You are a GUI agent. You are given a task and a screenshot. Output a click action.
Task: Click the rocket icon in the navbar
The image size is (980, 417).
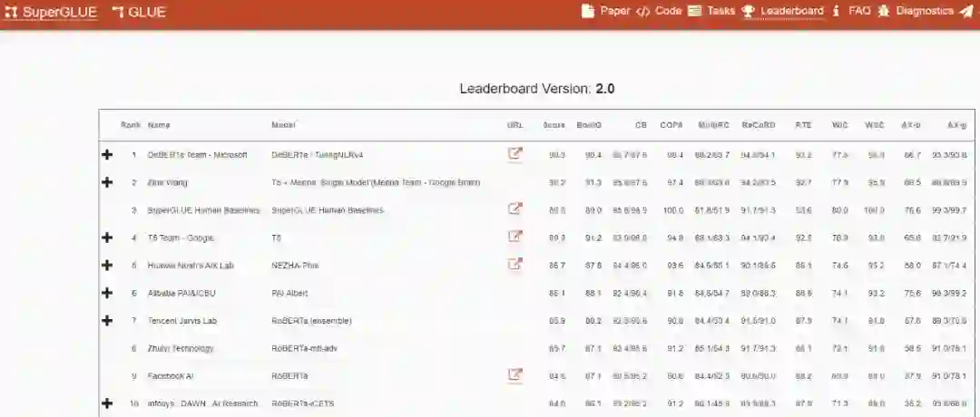[966, 11]
